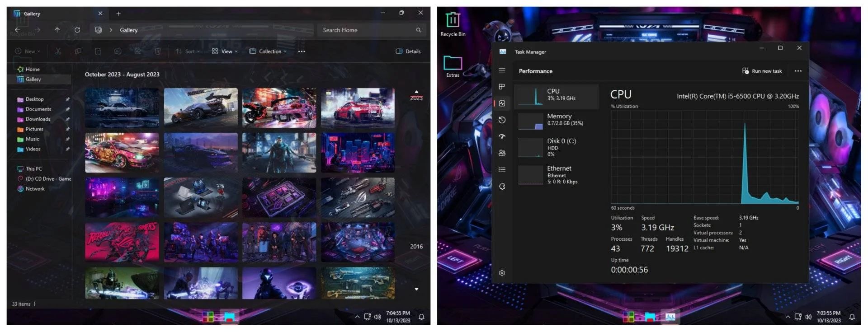Click the Delete trash icon in File Explorer
This screenshot has width=868, height=332.
coord(158,51)
